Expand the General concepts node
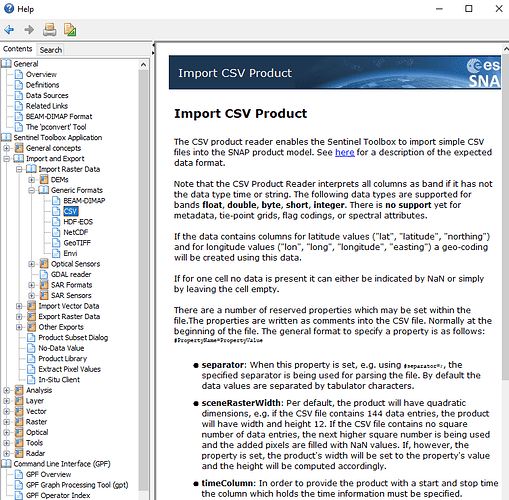 pos(6,148)
